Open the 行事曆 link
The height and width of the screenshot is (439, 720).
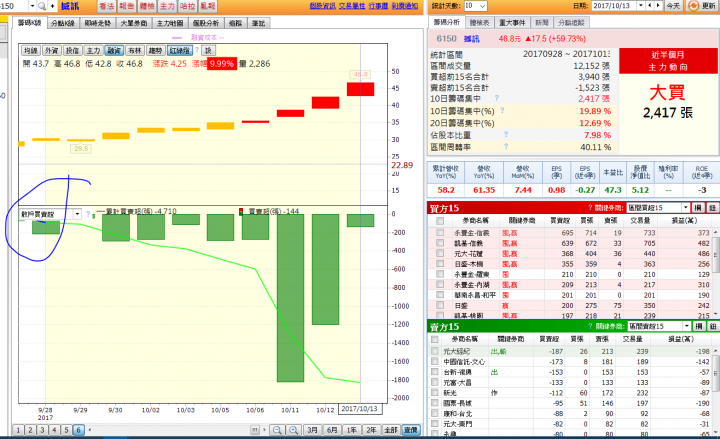pos(378,6)
